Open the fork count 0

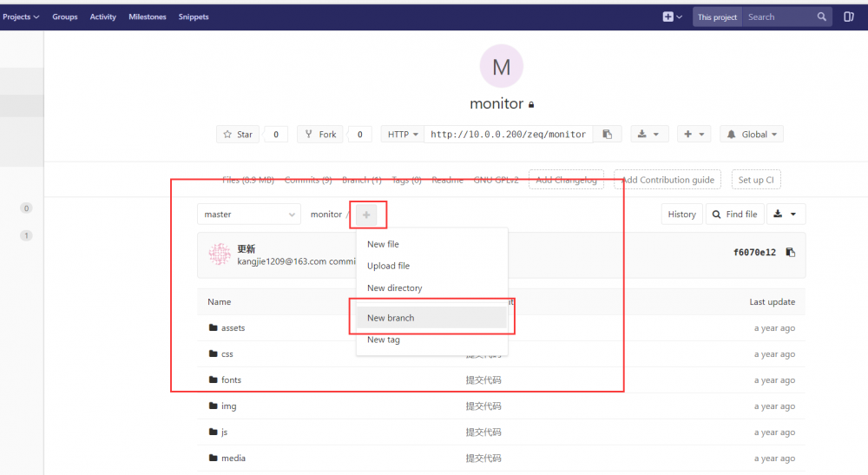tap(360, 134)
